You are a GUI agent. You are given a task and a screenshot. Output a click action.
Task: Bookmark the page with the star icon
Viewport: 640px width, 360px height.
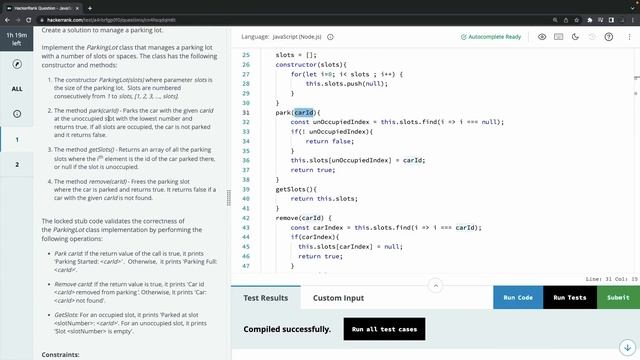coord(576,20)
